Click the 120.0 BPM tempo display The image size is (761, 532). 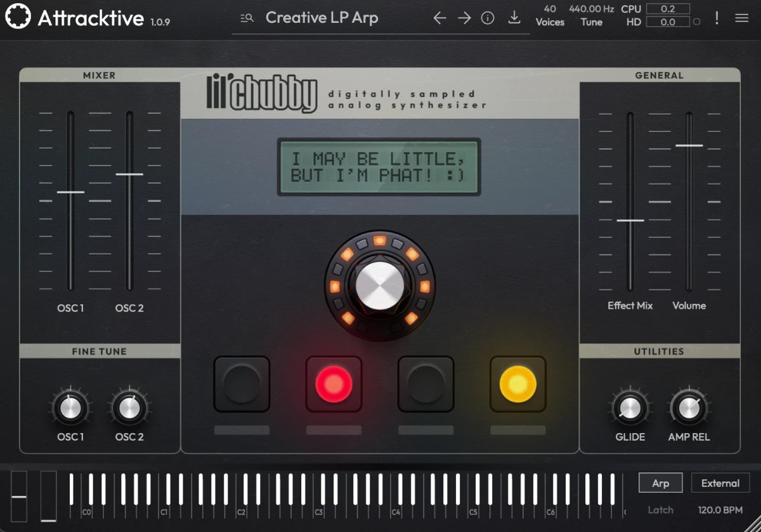tap(720, 509)
